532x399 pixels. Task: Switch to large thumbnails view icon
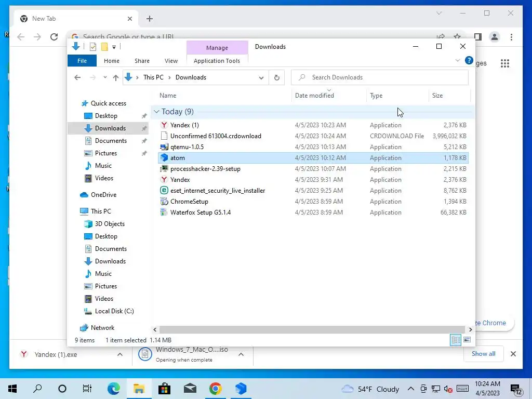click(467, 340)
